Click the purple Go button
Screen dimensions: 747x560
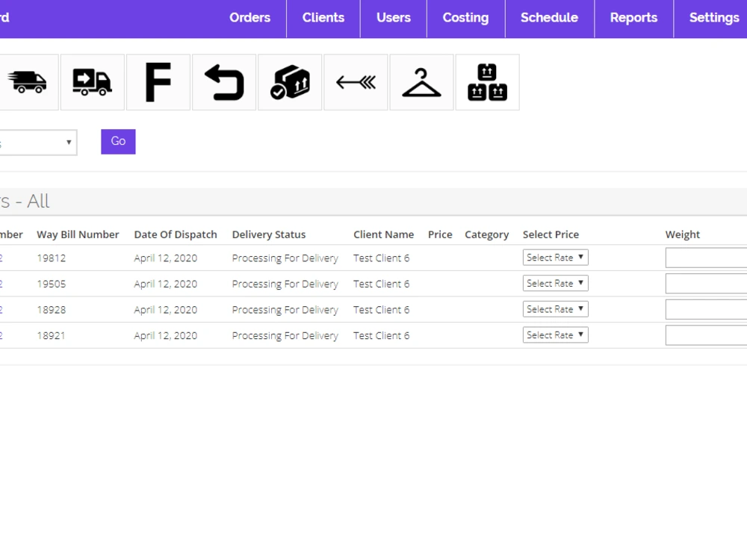[118, 141]
